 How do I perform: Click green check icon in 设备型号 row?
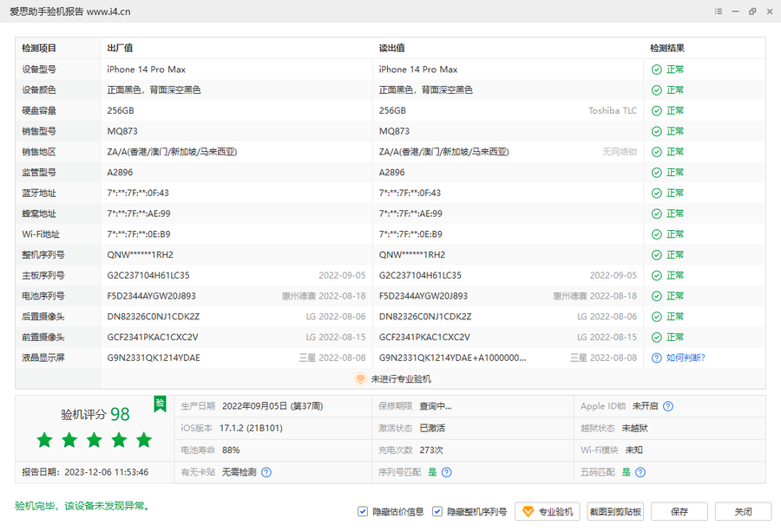[657, 69]
